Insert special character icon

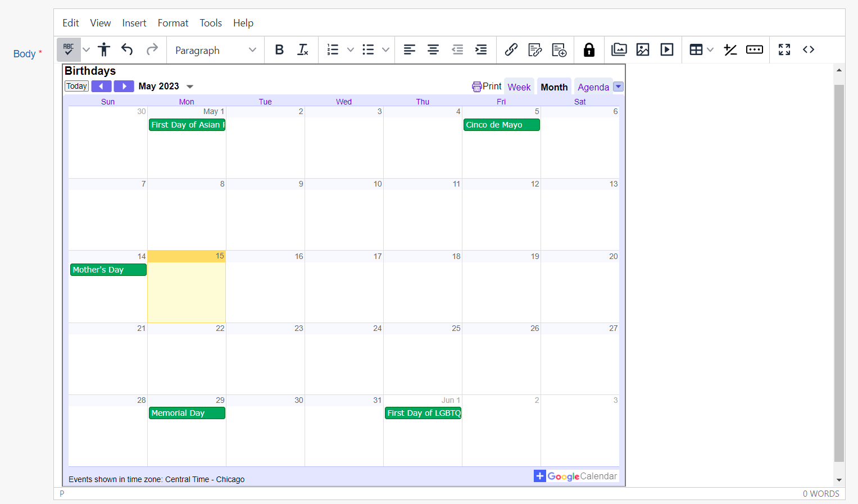point(730,49)
